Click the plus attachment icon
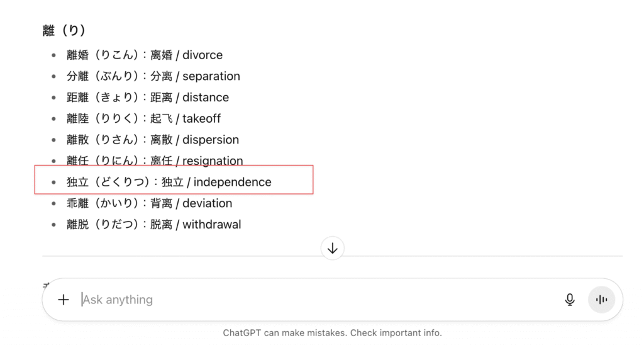 pos(63,300)
